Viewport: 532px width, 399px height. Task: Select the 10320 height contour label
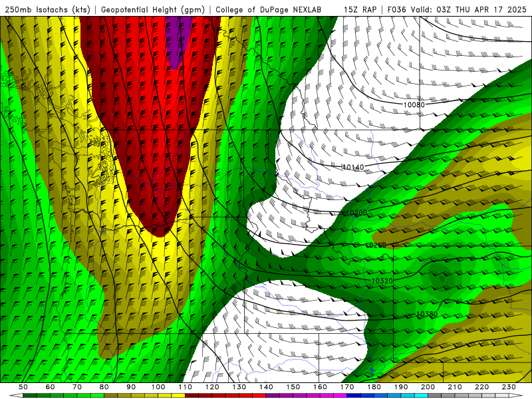point(382,281)
